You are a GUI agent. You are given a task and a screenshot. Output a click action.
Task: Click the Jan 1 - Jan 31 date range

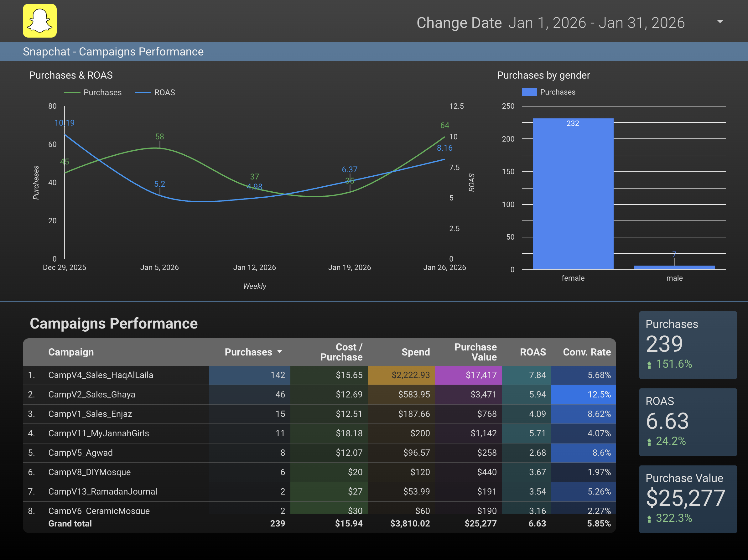click(x=596, y=23)
